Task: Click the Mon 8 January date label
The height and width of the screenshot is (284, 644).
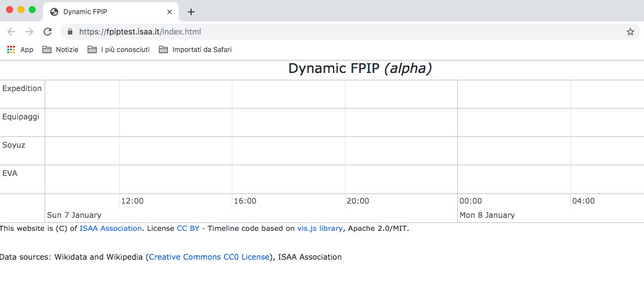Action: 487,215
